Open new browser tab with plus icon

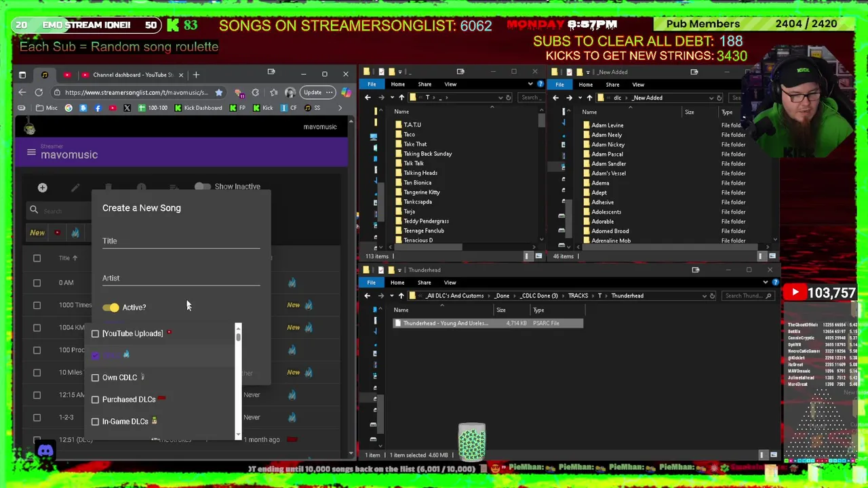coord(196,75)
